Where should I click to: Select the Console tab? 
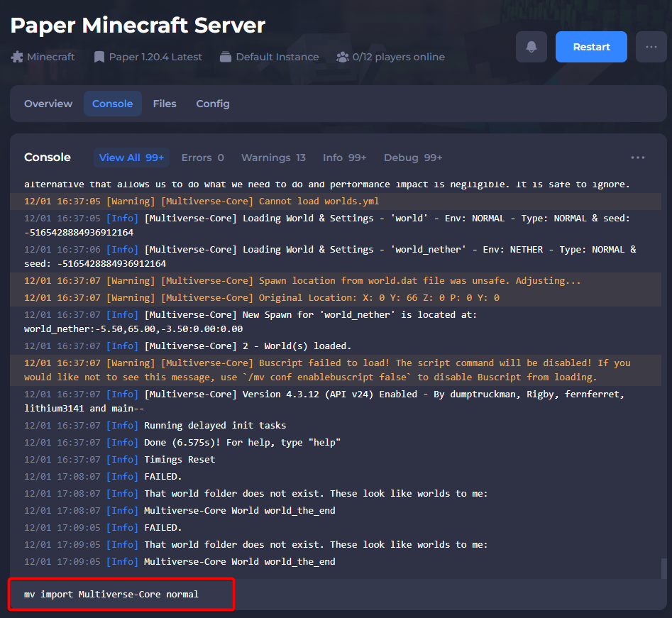point(112,104)
